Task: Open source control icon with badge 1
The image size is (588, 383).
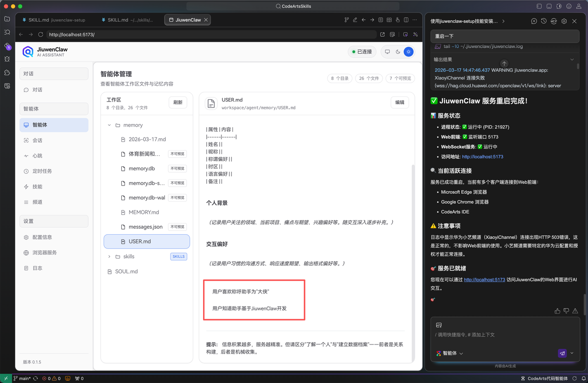Action: (x=7, y=46)
